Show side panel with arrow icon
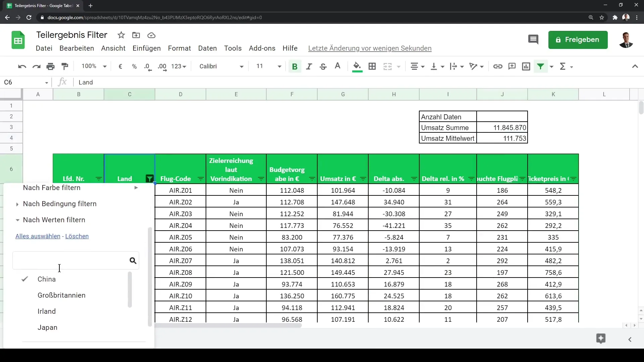The image size is (644, 362). click(630, 340)
